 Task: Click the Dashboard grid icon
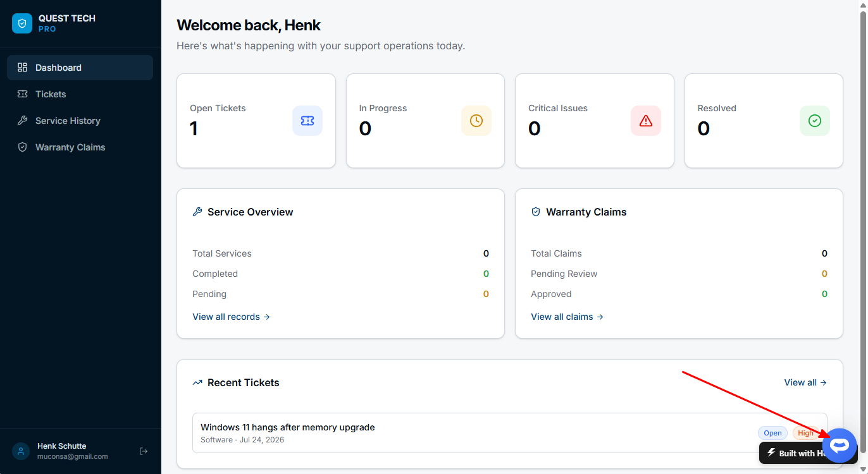click(x=23, y=68)
